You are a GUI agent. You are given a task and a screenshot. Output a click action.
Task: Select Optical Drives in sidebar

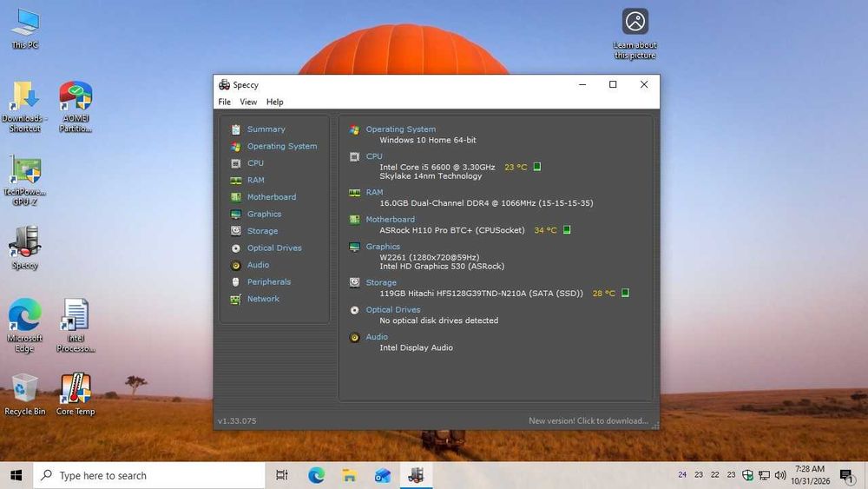pos(274,248)
